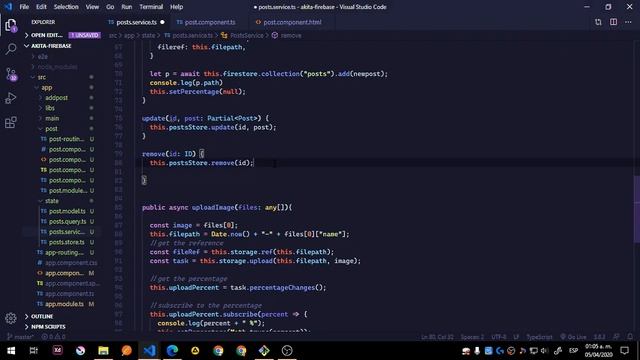
Task: Open the Help menu
Action: [176, 7]
